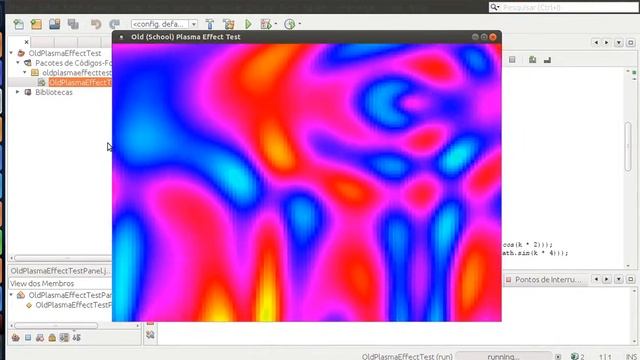Image resolution: width=640 pixels, height=360 pixels.
Task: Toggle second navigator filter icon (show fields)
Action: (28, 338)
